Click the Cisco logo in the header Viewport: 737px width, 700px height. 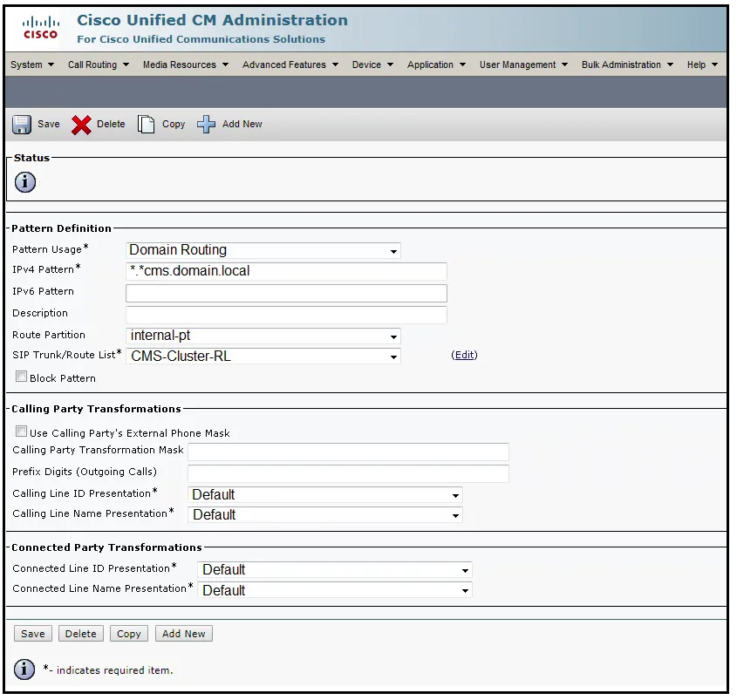pos(41,28)
